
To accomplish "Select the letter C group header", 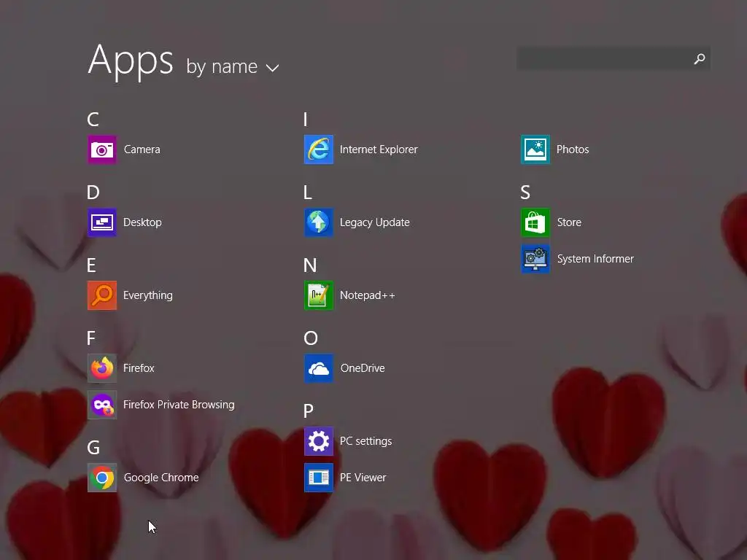I will (93, 119).
